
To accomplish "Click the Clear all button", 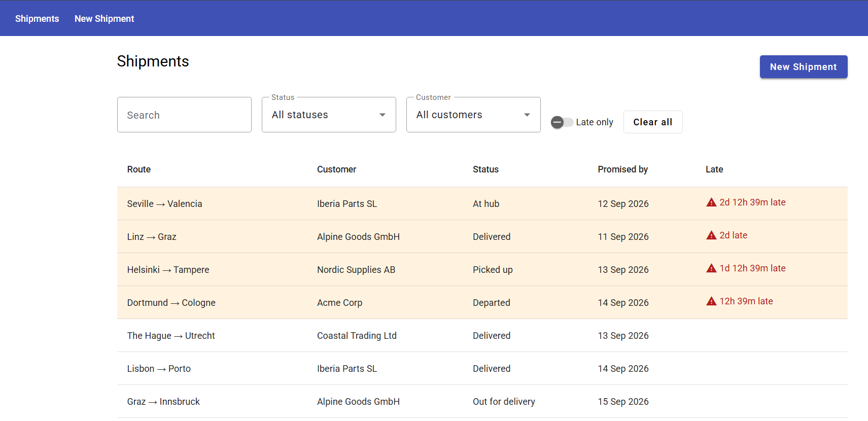I will [653, 122].
